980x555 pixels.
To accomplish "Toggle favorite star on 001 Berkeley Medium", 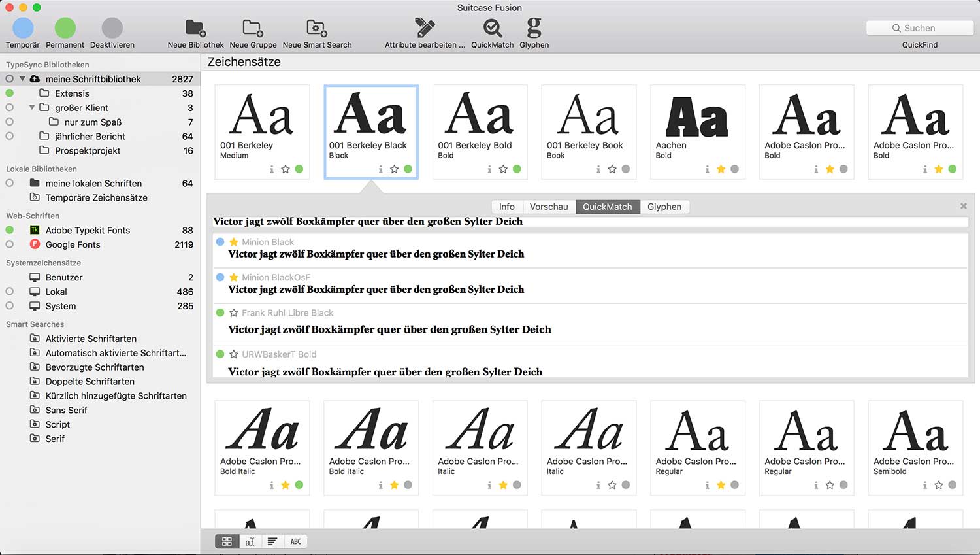I will [x=286, y=169].
